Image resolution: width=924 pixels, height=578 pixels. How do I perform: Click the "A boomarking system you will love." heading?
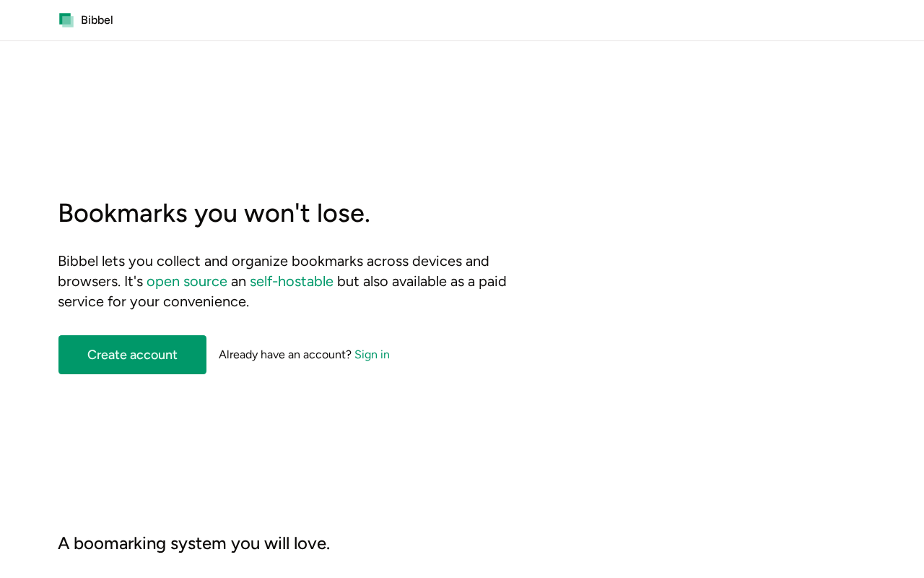193,543
